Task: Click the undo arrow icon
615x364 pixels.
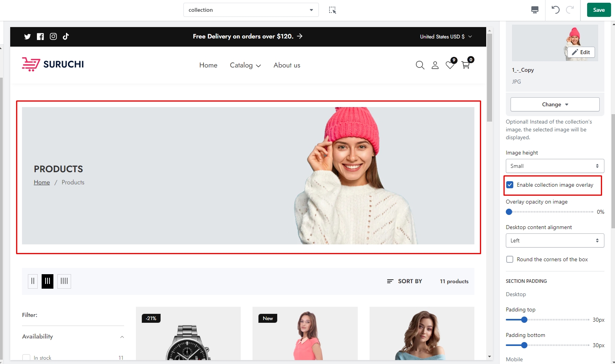Action: pos(555,10)
